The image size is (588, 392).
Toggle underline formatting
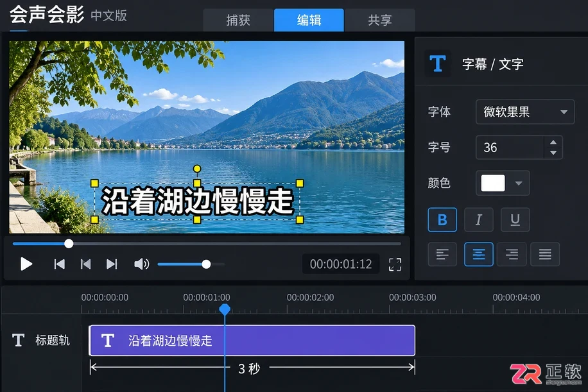515,219
